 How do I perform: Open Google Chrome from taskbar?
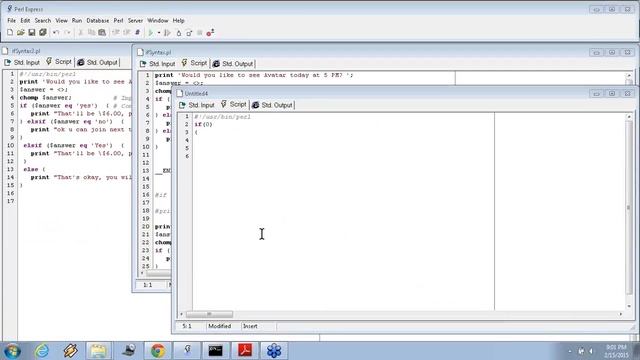coord(158,351)
